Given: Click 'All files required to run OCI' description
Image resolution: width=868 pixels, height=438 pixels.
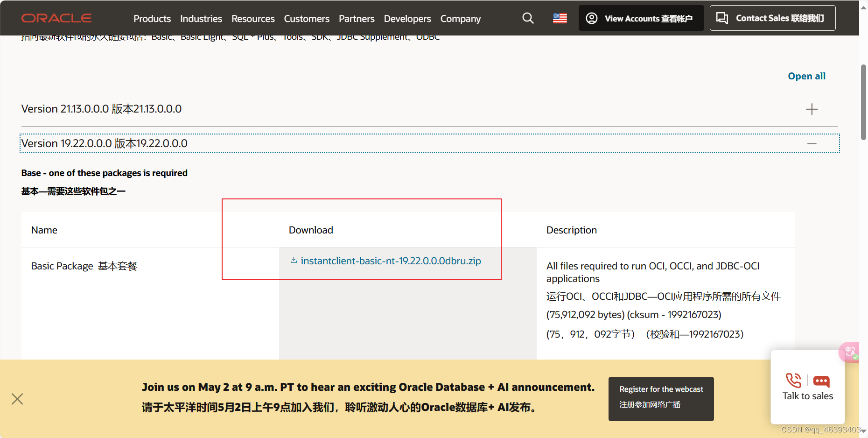Looking at the screenshot, I should [x=653, y=272].
